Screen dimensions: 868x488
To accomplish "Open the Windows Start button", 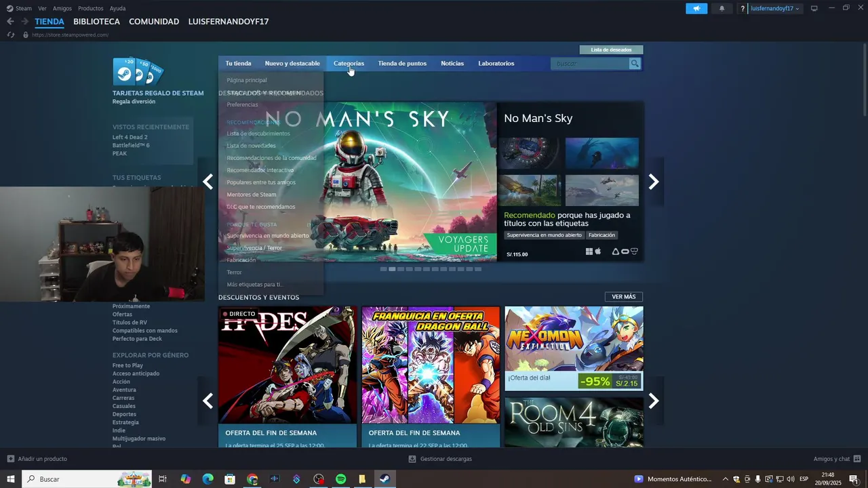I will tap(11, 479).
